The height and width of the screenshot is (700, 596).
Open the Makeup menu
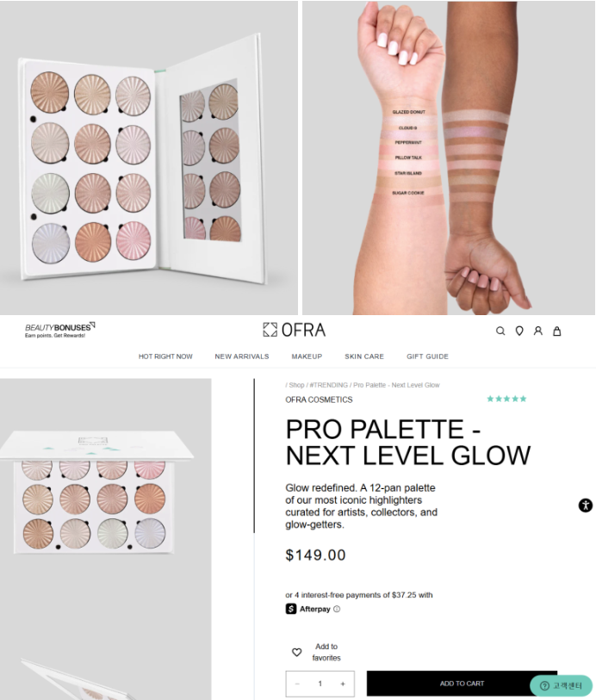tap(307, 356)
